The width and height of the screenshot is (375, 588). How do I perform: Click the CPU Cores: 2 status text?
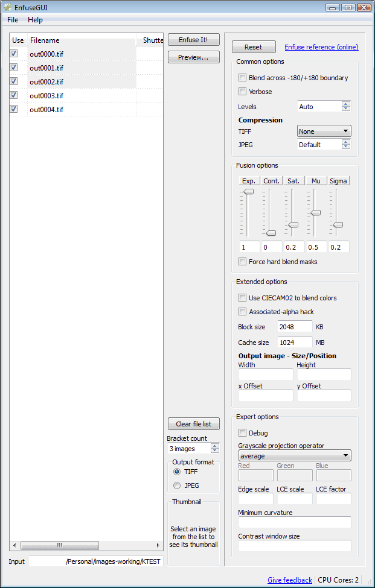click(x=338, y=580)
